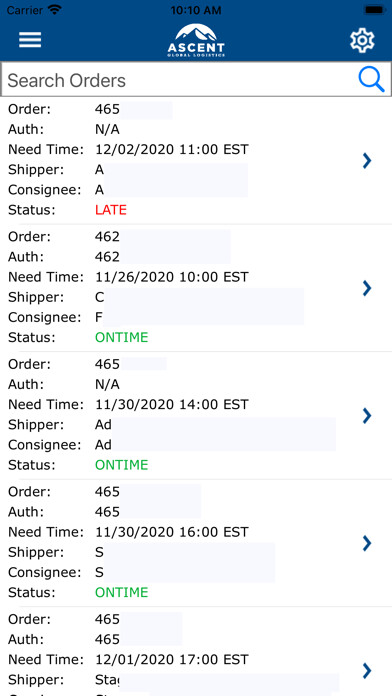Tap the Ascent Global Logistics logo
The image size is (392, 696).
point(196,40)
